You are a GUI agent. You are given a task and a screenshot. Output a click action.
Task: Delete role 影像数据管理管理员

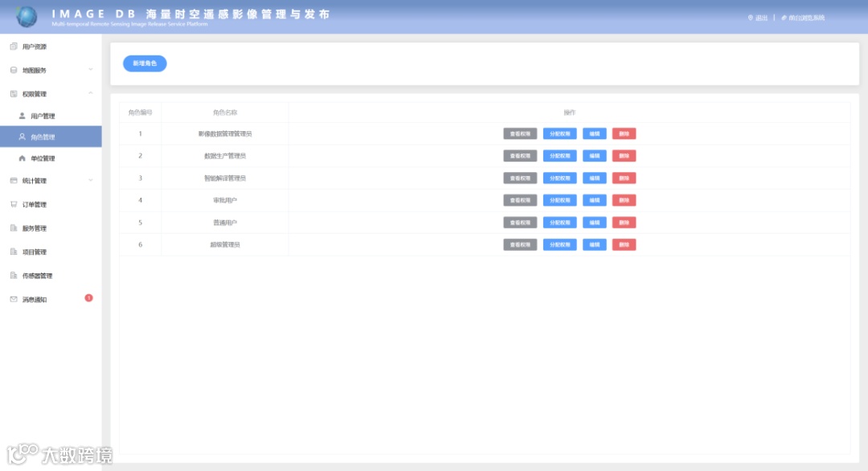[x=624, y=134]
